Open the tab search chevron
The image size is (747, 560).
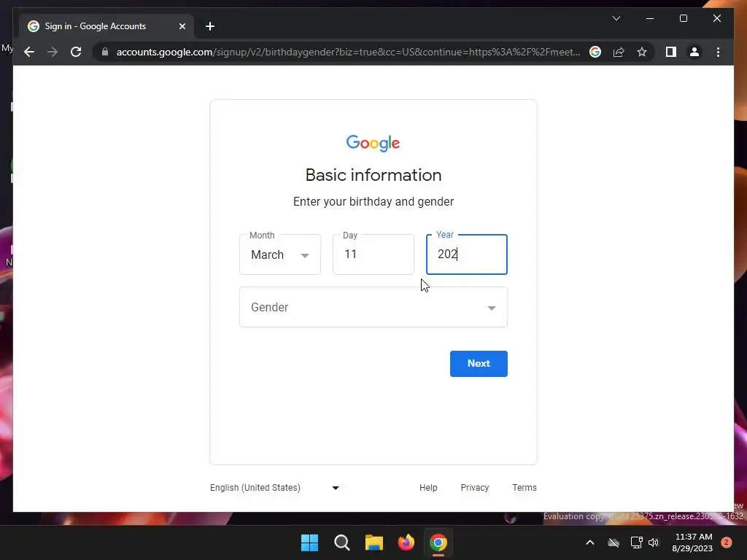click(616, 18)
